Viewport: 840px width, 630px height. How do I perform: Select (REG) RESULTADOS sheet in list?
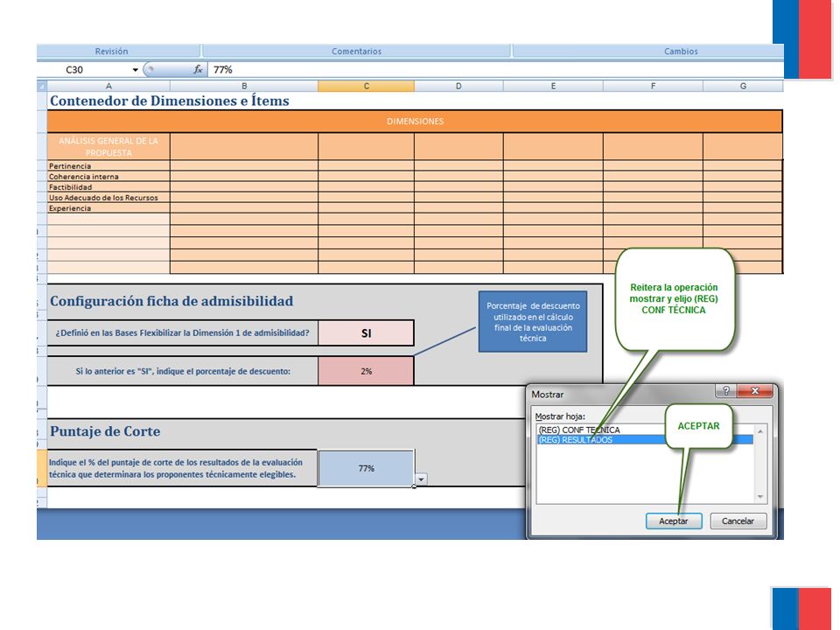[645, 440]
